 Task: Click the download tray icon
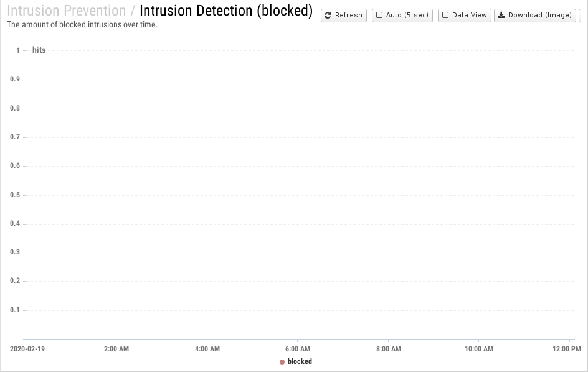pos(501,15)
